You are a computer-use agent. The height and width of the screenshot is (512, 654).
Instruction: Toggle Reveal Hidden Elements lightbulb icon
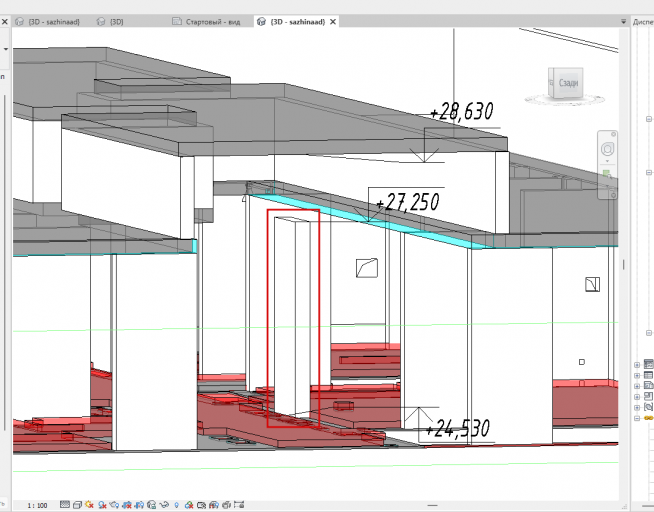click(176, 505)
